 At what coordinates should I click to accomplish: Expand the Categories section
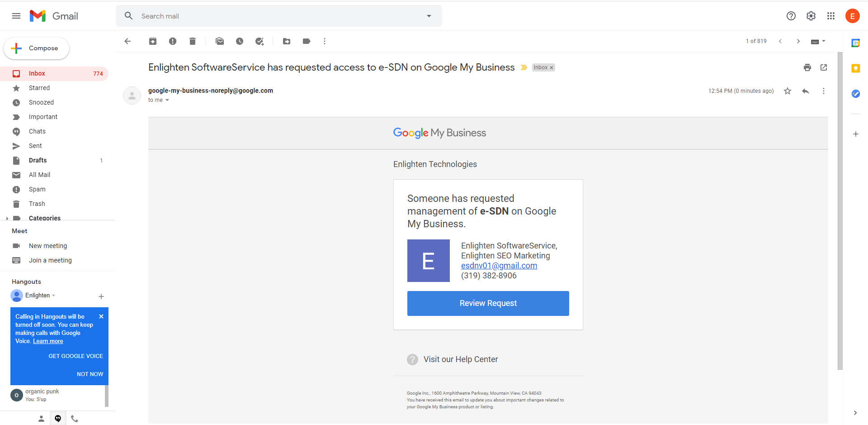coord(7,218)
